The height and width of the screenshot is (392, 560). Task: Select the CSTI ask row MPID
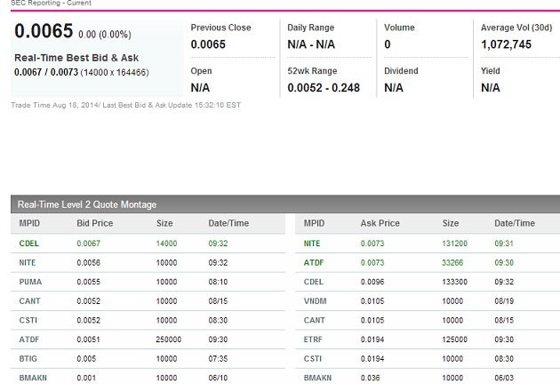point(313,359)
